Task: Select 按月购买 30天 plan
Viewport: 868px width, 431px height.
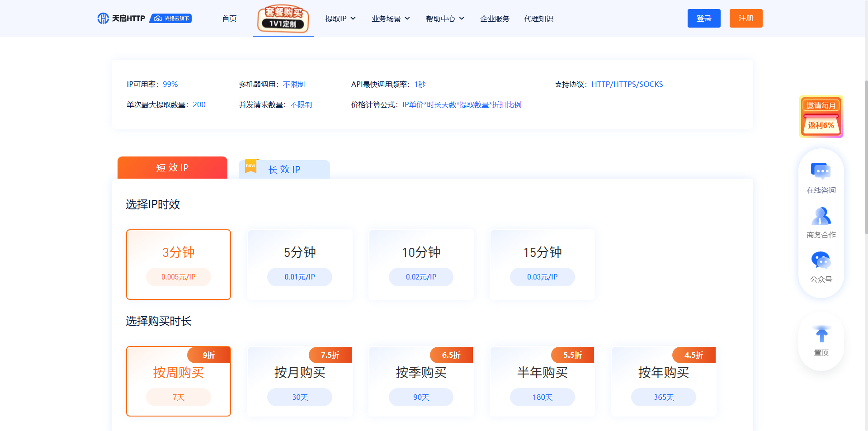Action: [x=300, y=381]
